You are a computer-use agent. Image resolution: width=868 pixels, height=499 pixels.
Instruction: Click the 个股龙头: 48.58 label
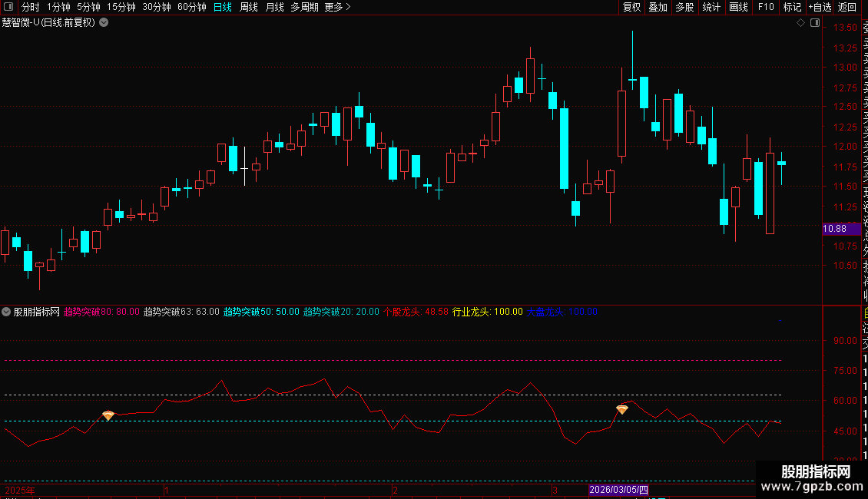point(416,312)
